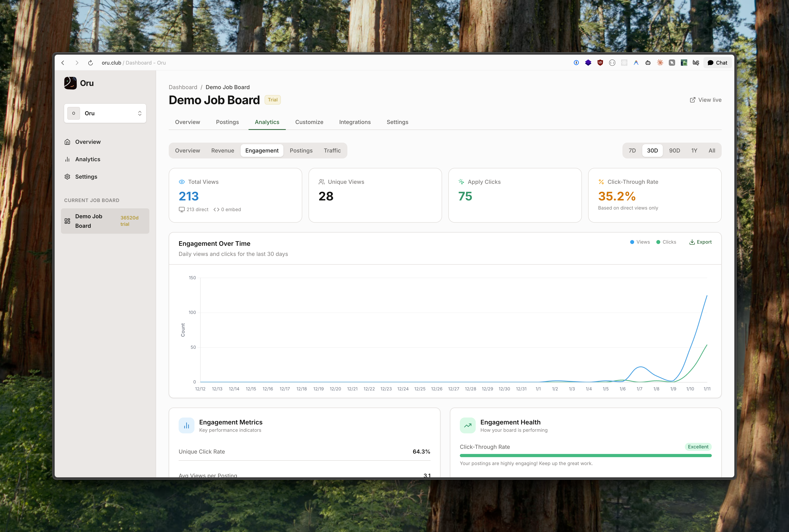
Task: Click the uBlock Origin extension icon
Action: click(x=600, y=63)
